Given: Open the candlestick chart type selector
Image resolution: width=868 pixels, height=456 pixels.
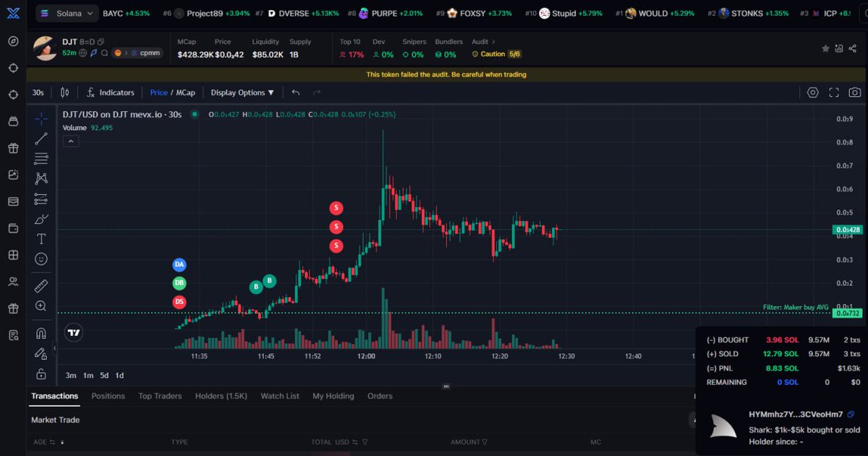Looking at the screenshot, I should pos(64,93).
